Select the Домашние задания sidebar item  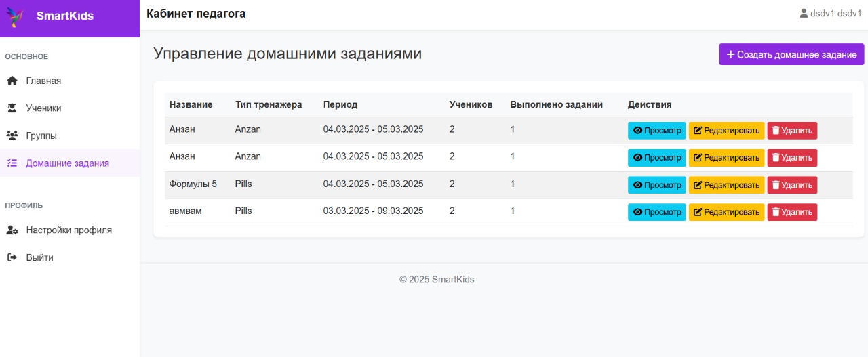[x=70, y=163]
